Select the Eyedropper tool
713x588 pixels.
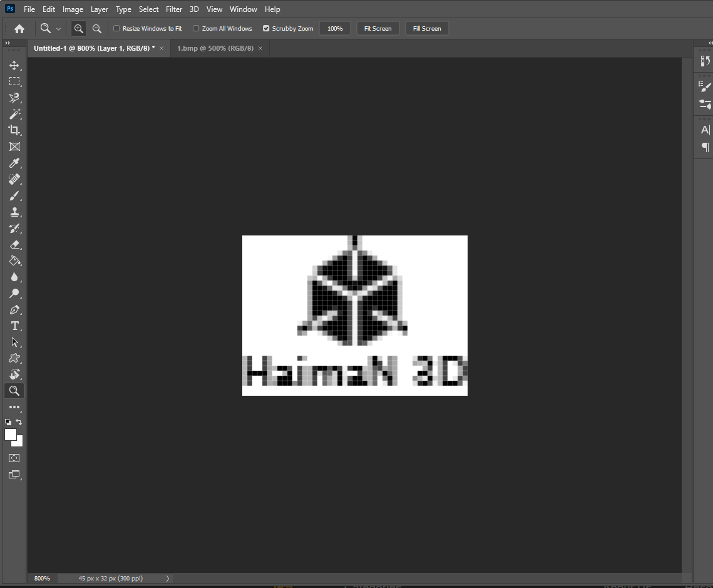[x=14, y=163]
